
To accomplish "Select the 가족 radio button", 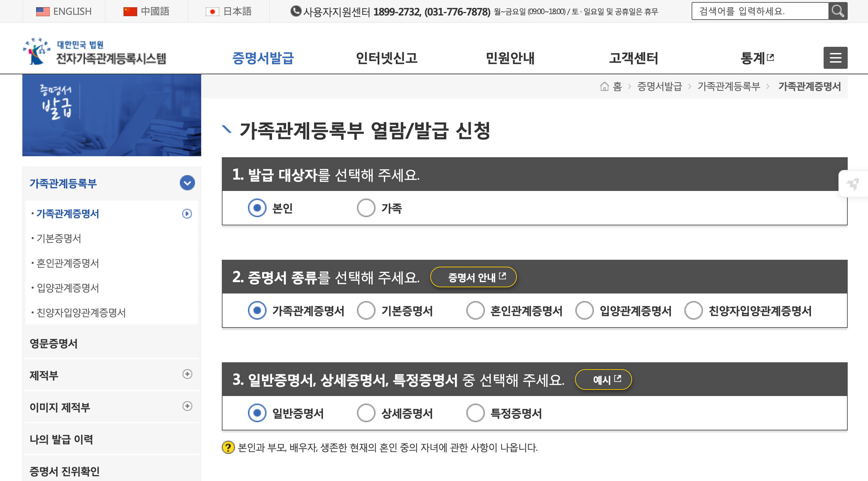I will click(366, 208).
